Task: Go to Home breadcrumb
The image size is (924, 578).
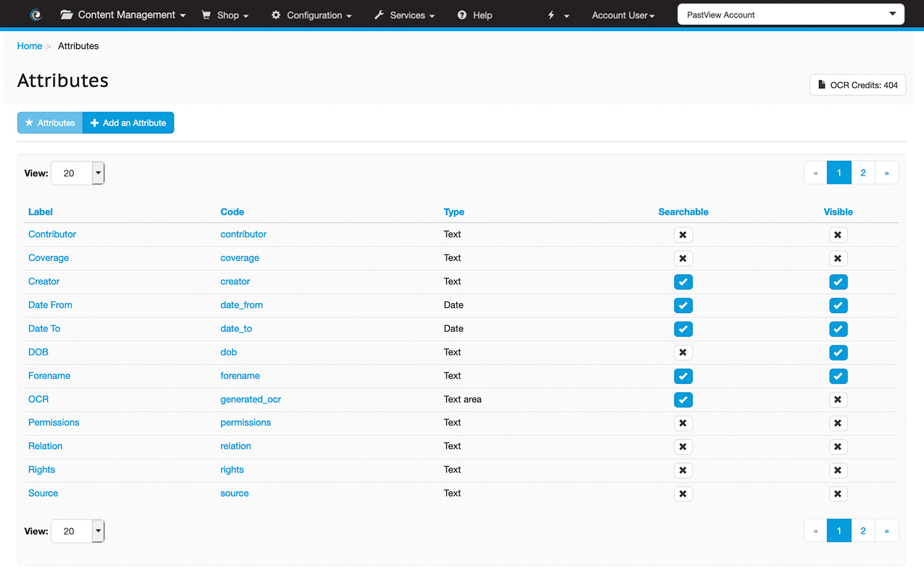Action: click(29, 46)
